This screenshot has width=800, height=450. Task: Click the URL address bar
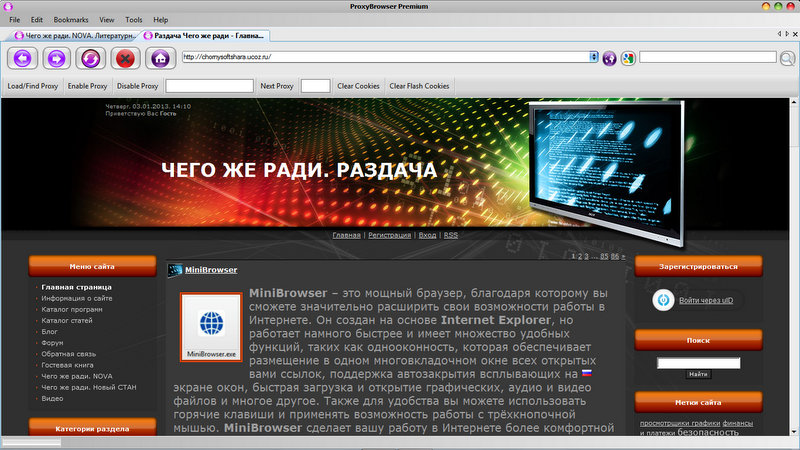[386, 57]
